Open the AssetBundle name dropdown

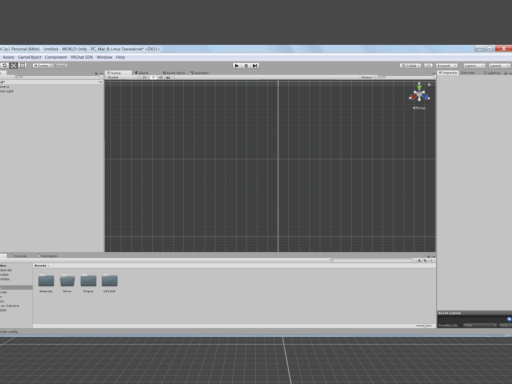coord(480,325)
